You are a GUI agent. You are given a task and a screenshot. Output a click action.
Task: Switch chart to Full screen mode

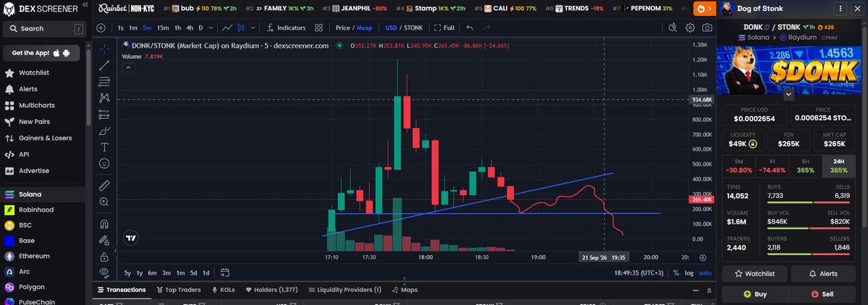coord(444,28)
